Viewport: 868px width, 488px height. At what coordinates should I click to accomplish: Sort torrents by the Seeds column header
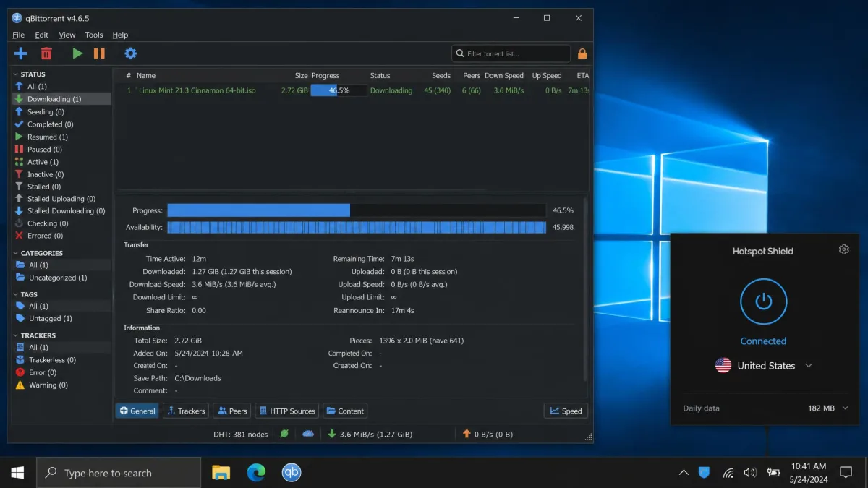tap(441, 75)
